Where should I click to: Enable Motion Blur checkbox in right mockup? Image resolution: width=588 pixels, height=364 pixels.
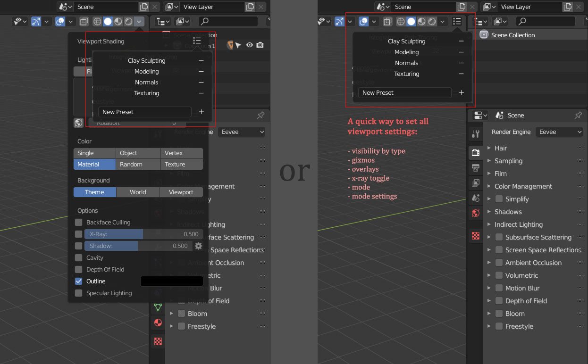pos(499,288)
